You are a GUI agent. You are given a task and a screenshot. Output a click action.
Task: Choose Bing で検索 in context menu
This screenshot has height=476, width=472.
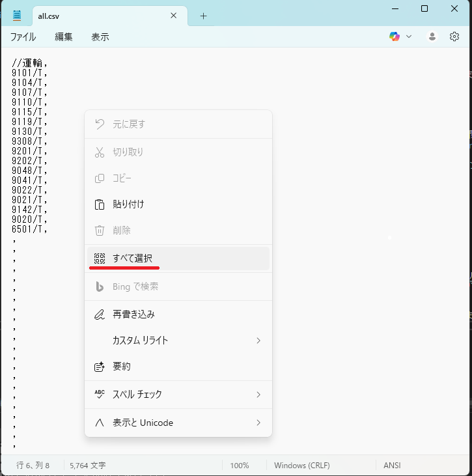(178, 287)
